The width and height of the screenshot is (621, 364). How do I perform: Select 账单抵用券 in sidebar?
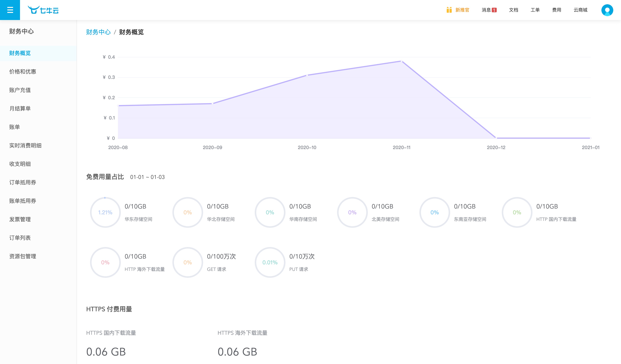point(38,201)
